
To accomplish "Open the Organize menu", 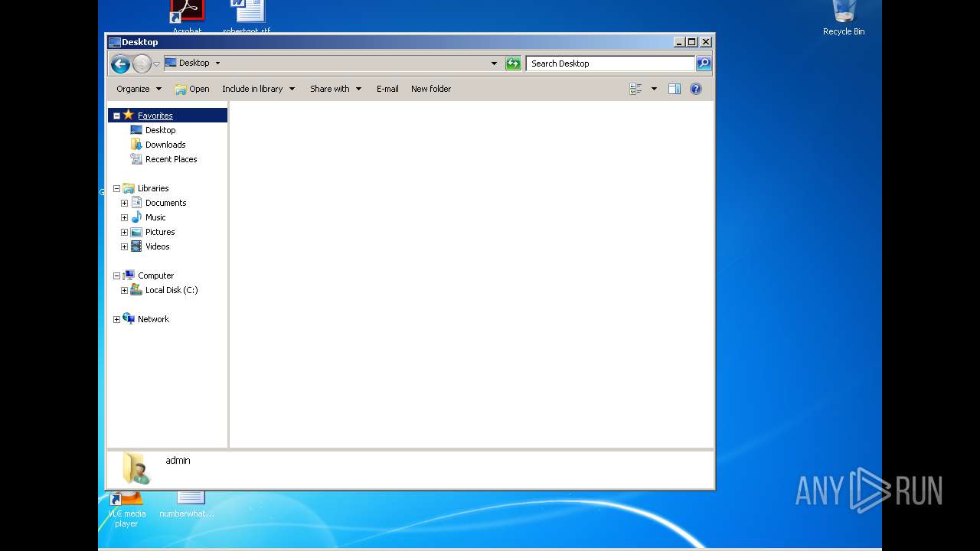I will pyautogui.click(x=139, y=89).
